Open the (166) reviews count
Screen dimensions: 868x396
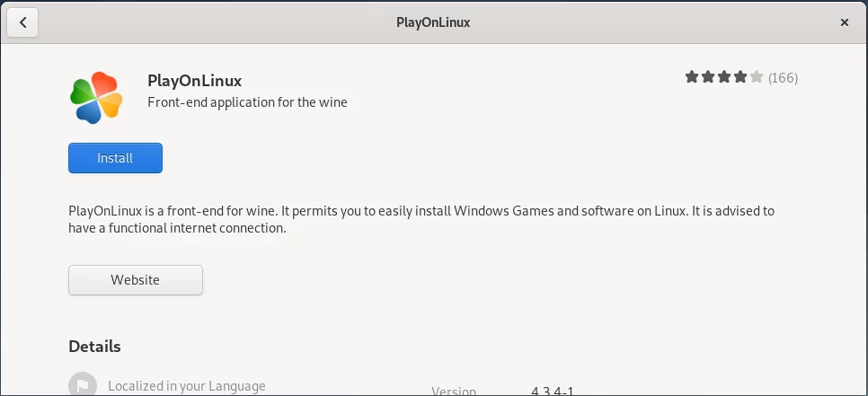tap(783, 77)
